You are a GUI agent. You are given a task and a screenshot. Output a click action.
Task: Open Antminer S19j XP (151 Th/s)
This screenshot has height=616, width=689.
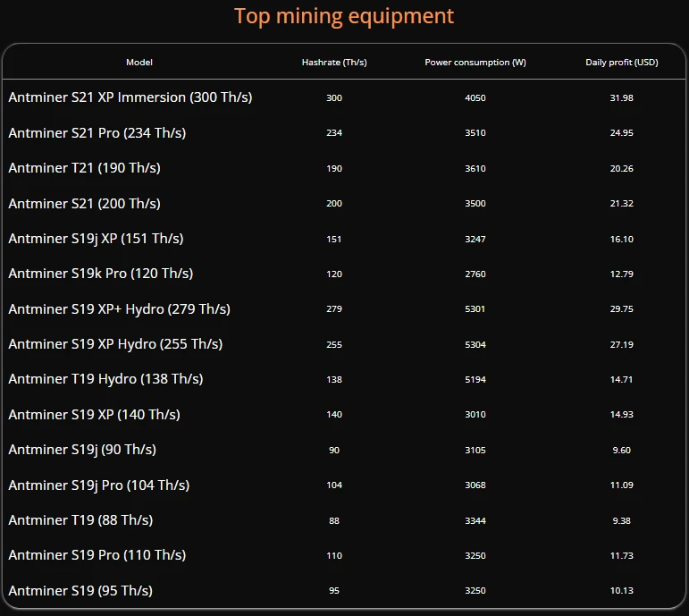point(96,239)
